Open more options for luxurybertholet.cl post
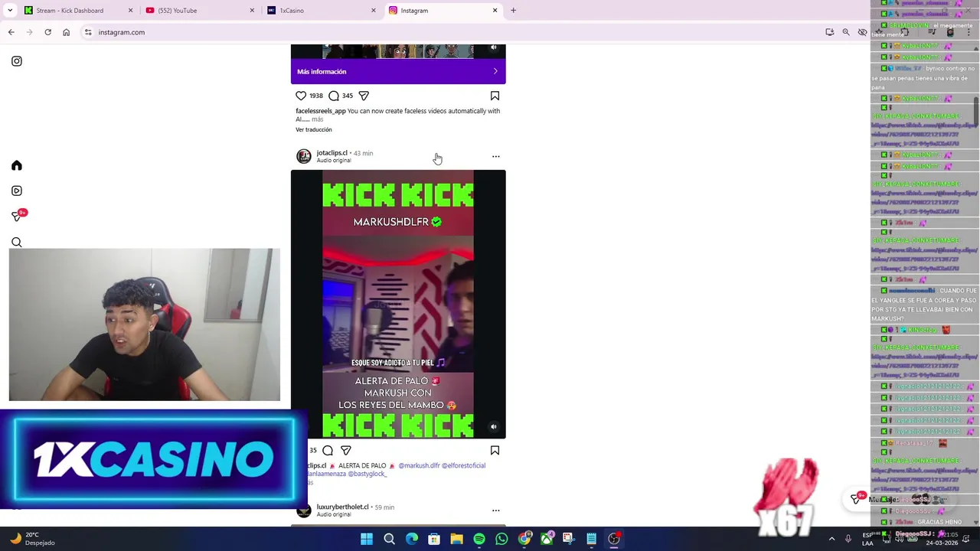This screenshot has width=980, height=551. pyautogui.click(x=495, y=510)
